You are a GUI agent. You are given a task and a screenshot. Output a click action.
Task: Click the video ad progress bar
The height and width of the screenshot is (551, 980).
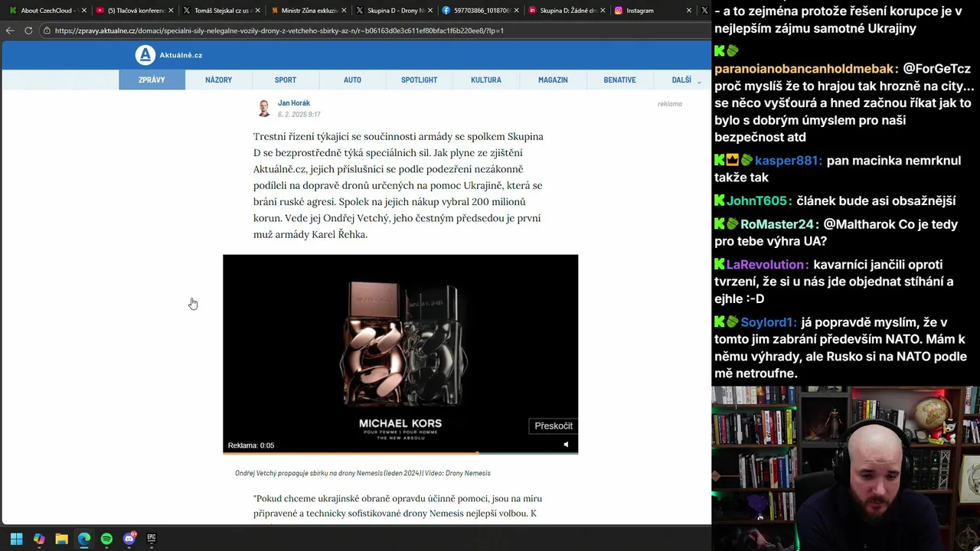click(400, 453)
